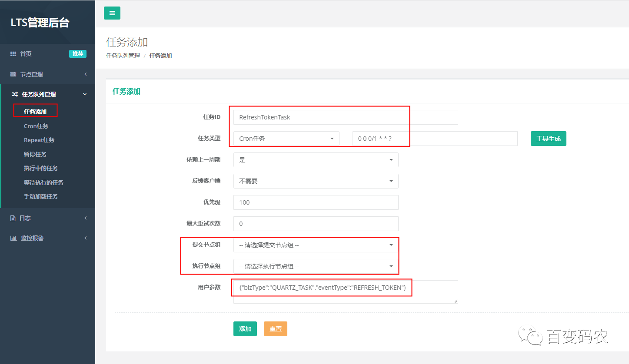Open the 反馈客户端 dropdown
The width and height of the screenshot is (629, 364).
tap(316, 181)
